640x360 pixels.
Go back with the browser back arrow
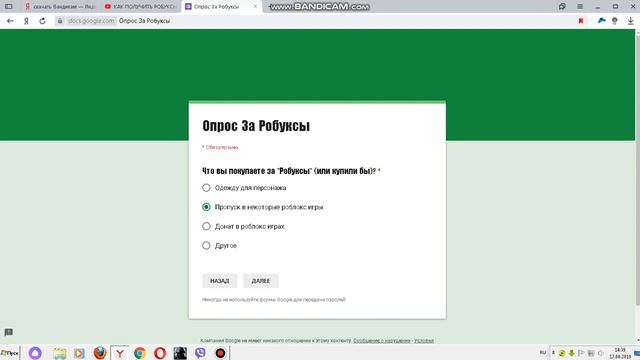[x=10, y=21]
